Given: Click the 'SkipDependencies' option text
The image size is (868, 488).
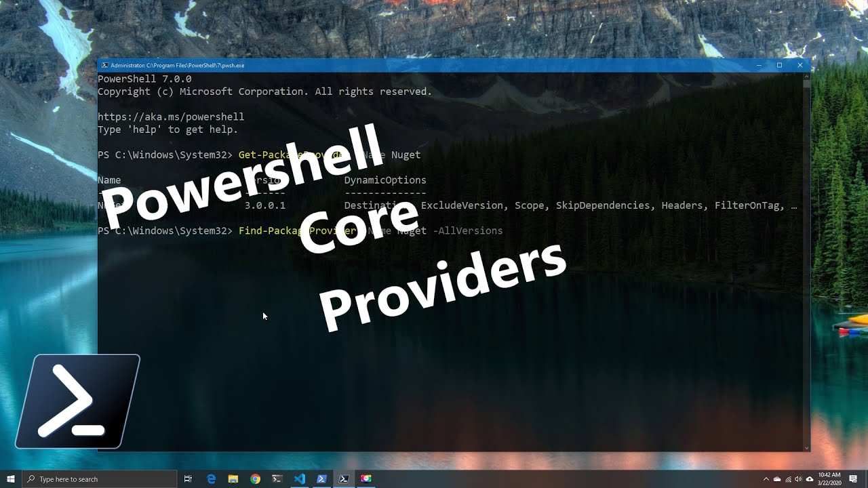Looking at the screenshot, I should (x=603, y=205).
